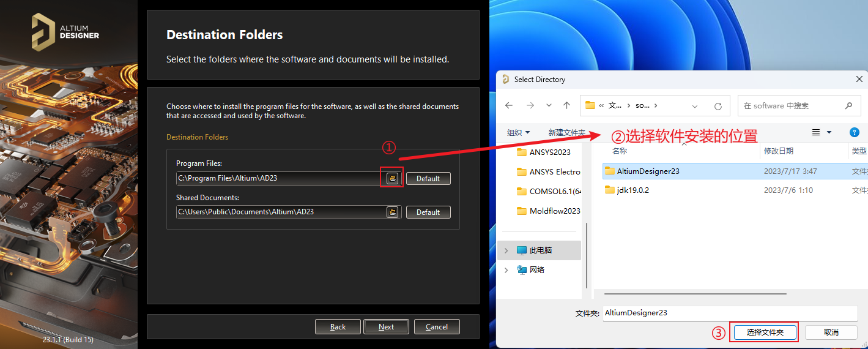Select the jdk19.0.2 folder row
868x349 pixels.
734,190
